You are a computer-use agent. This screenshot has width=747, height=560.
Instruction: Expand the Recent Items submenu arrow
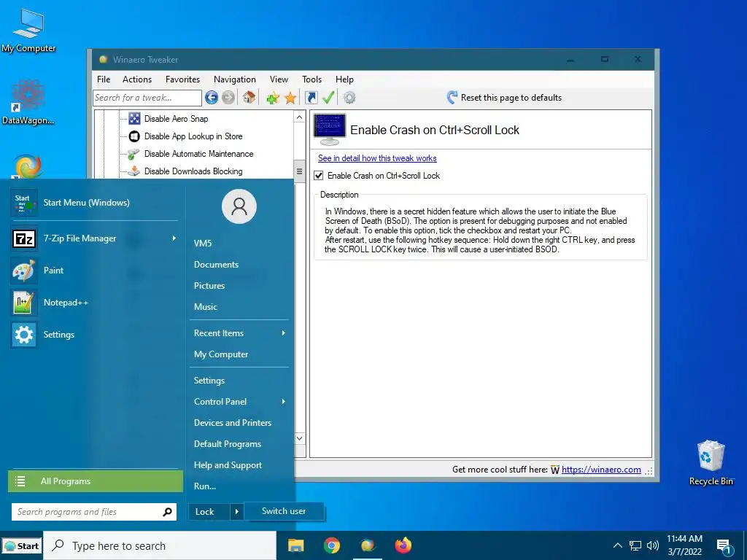click(x=284, y=332)
